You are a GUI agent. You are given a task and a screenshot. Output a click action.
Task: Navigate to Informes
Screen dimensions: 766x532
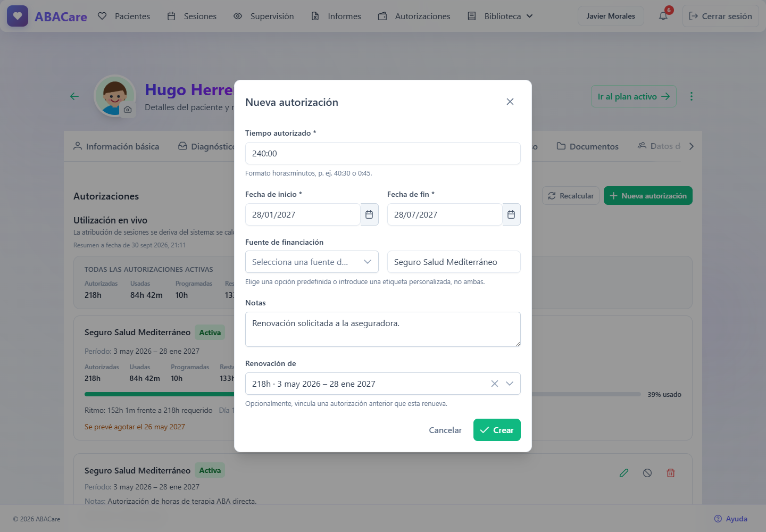point(336,16)
